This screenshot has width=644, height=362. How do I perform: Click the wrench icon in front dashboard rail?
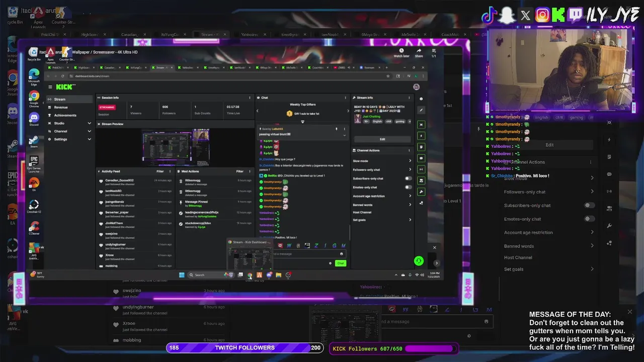pyautogui.click(x=421, y=192)
